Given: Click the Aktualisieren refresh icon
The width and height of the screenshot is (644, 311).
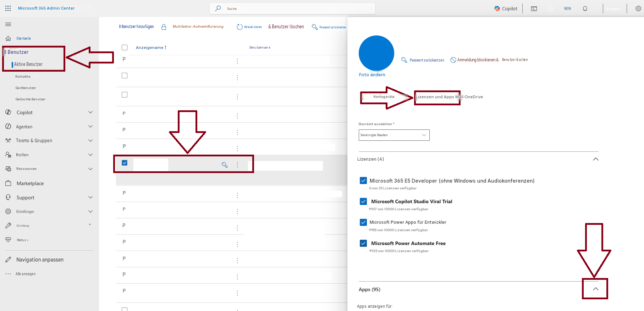Looking at the screenshot, I should click(240, 27).
